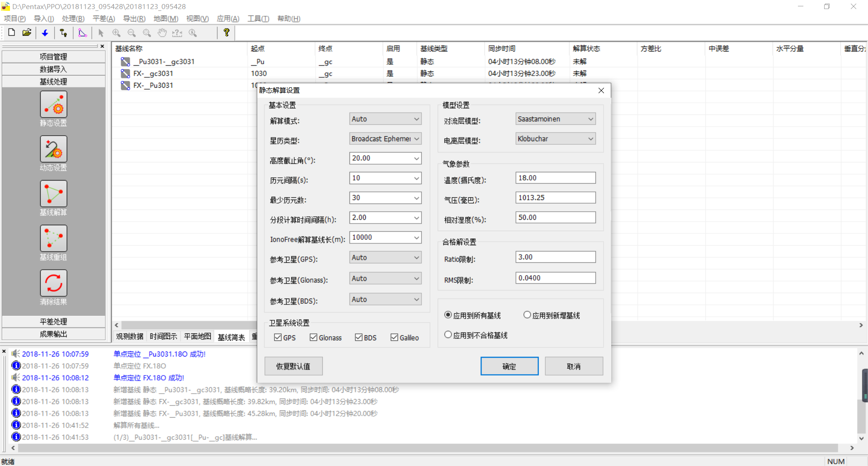Screen dimensions: 868x466
Task: Click the New Project toolbar icon
Action: click(12, 33)
